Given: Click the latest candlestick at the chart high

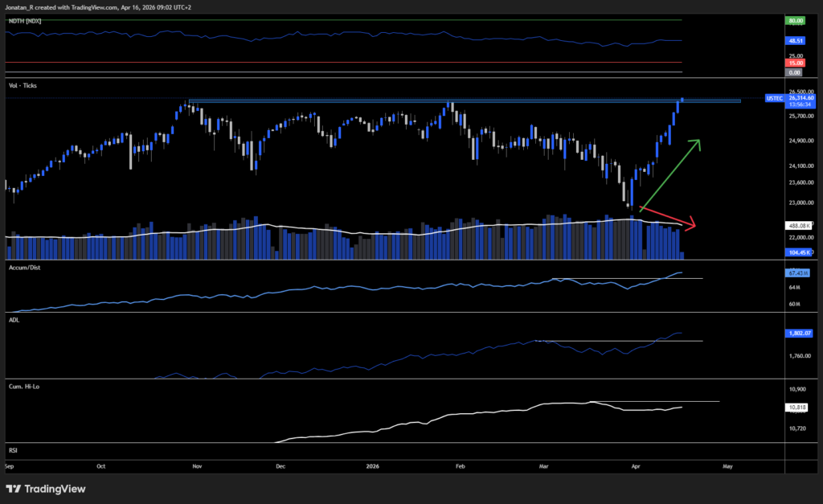Looking at the screenshot, I should pos(682,100).
